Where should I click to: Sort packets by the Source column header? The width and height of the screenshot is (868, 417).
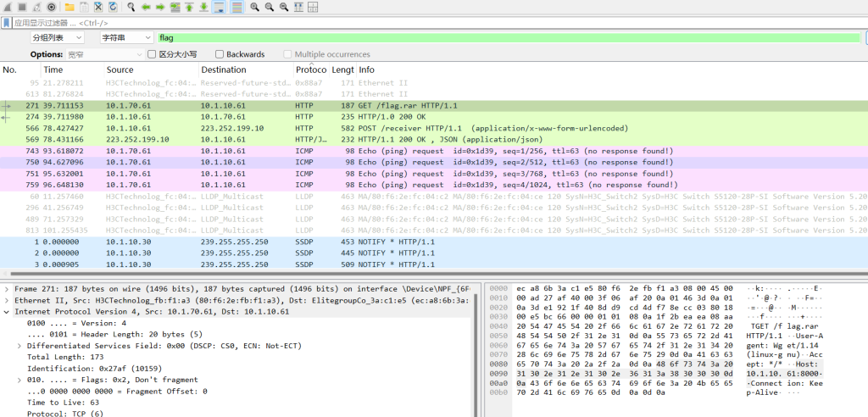(x=120, y=69)
